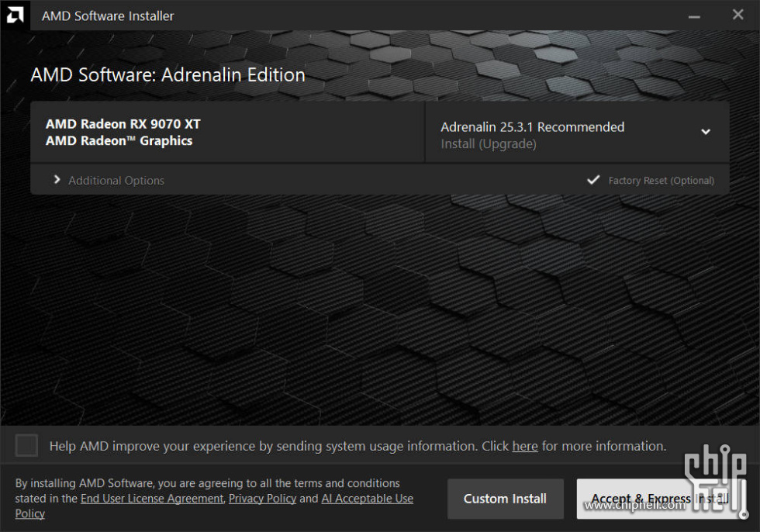Minimize the AMD Software Installer window
760x532 pixels.
point(694,16)
